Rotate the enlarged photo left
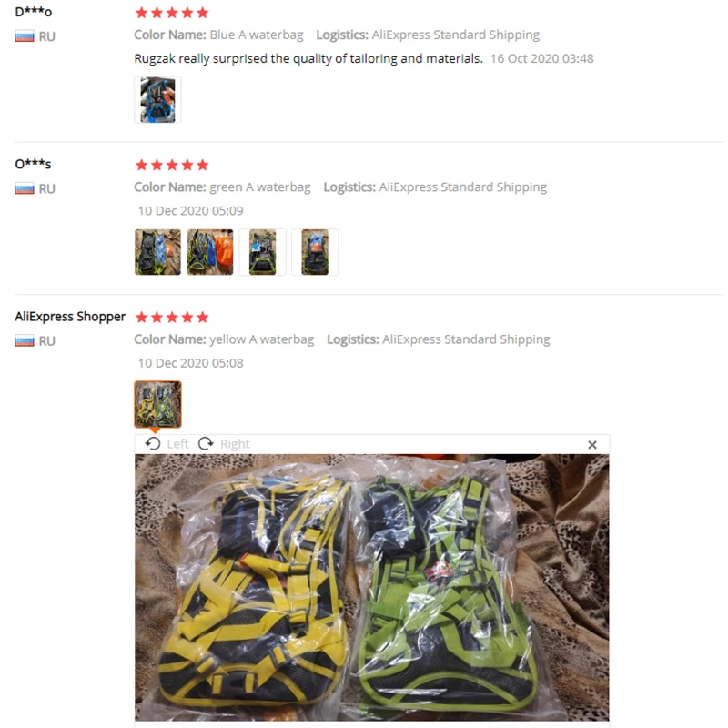The image size is (728, 728). [167, 444]
